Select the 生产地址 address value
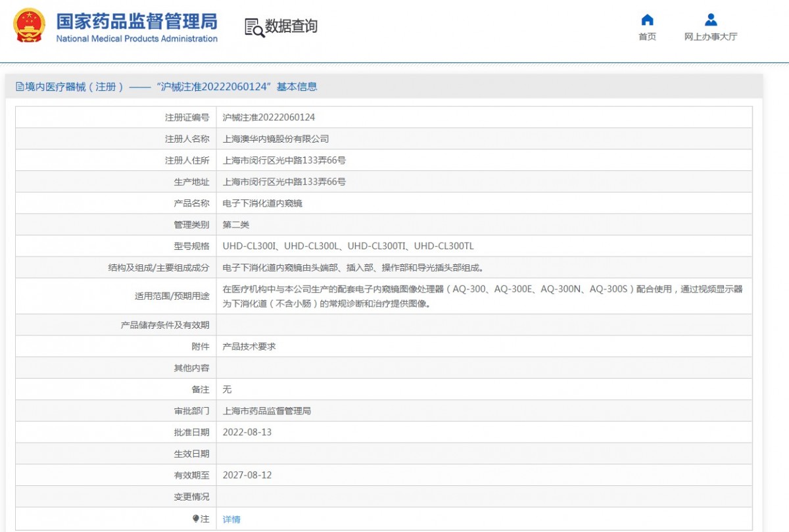The width and height of the screenshot is (789, 532). coord(285,182)
